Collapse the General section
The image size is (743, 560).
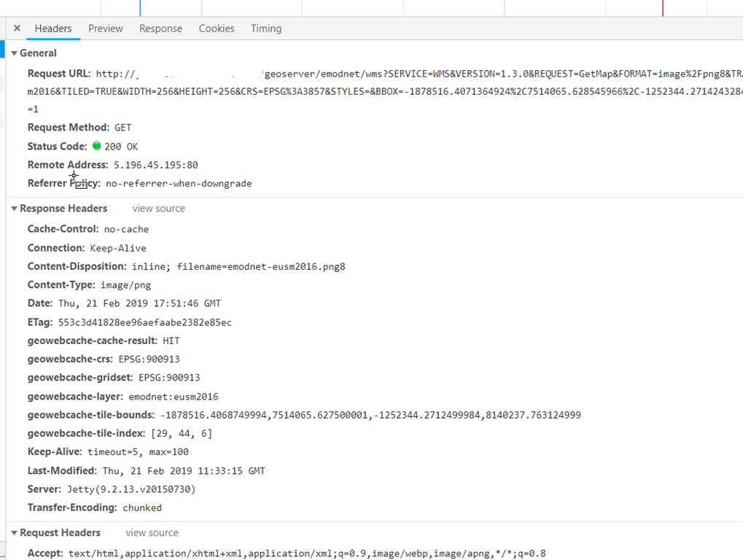pyautogui.click(x=15, y=53)
